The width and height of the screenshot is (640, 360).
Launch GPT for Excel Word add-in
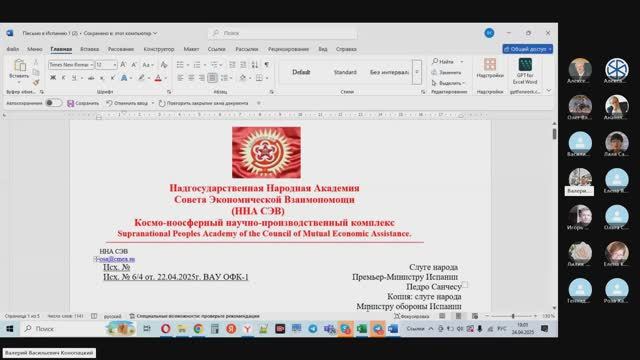[x=525, y=64]
